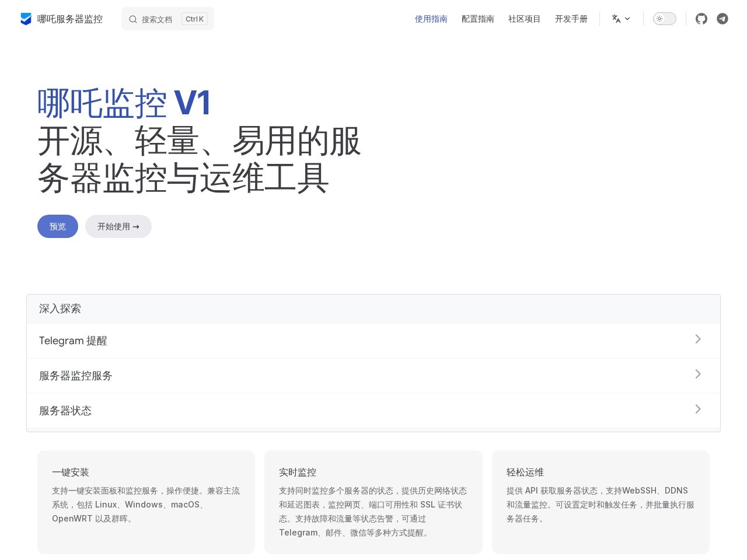The image size is (747, 560).
Task: Click the sun icon in the theme switch
Action: pyautogui.click(x=659, y=19)
